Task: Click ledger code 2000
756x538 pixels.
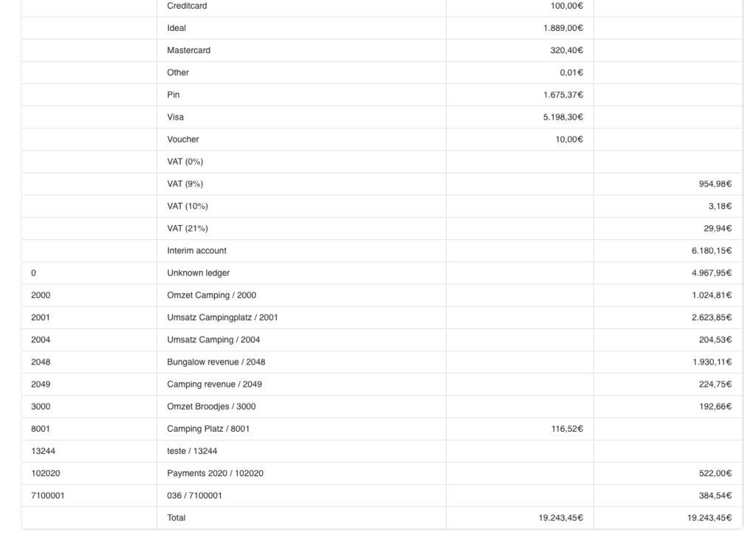Action: tap(41, 295)
